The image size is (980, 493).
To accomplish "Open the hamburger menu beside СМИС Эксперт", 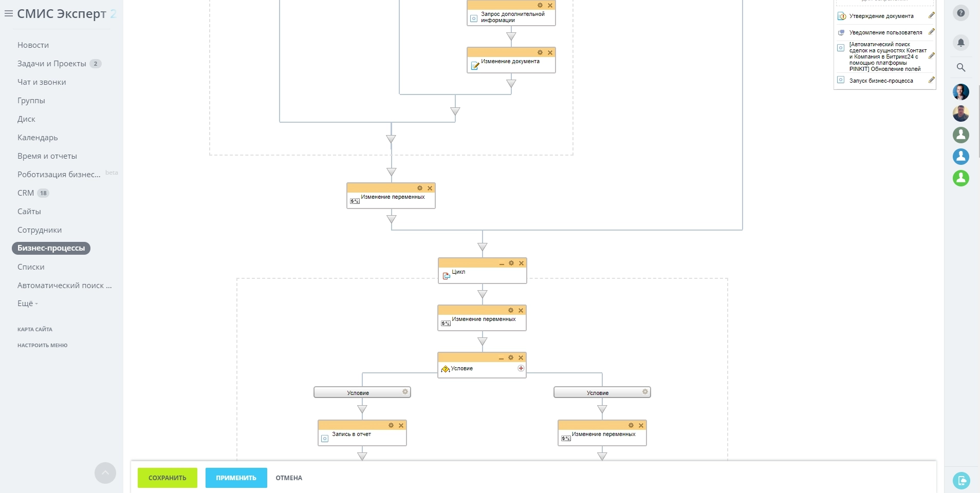I will [8, 14].
